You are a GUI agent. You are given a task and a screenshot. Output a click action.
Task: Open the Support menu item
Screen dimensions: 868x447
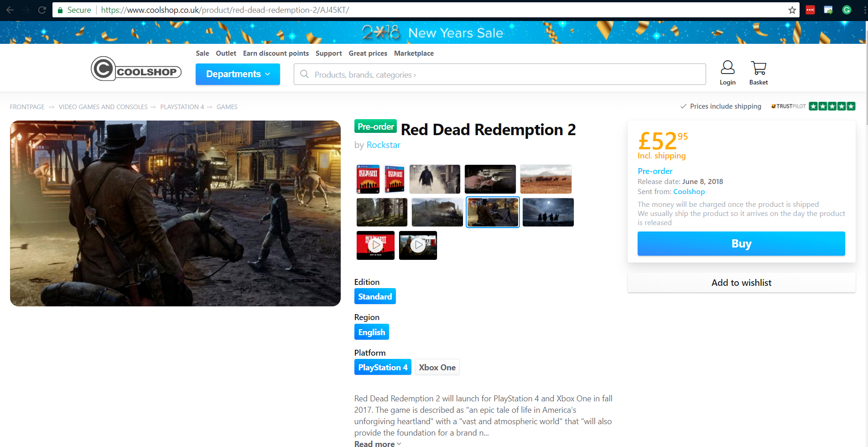[x=328, y=53]
